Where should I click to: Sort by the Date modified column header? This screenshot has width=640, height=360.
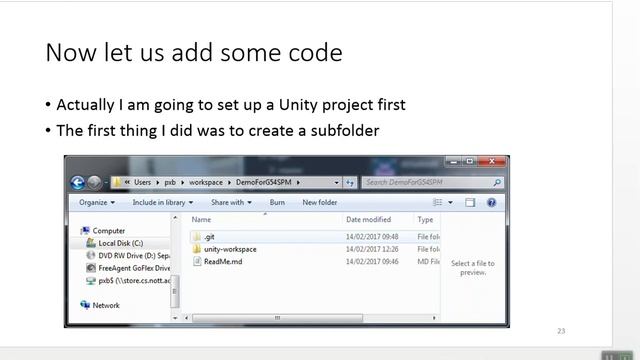pyautogui.click(x=369, y=220)
